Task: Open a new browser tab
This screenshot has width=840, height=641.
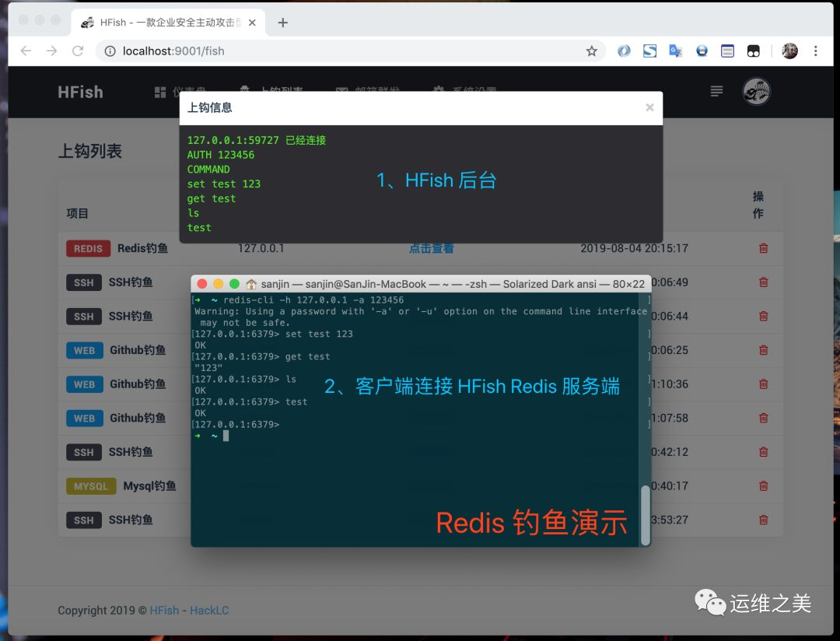Action: pos(283,23)
